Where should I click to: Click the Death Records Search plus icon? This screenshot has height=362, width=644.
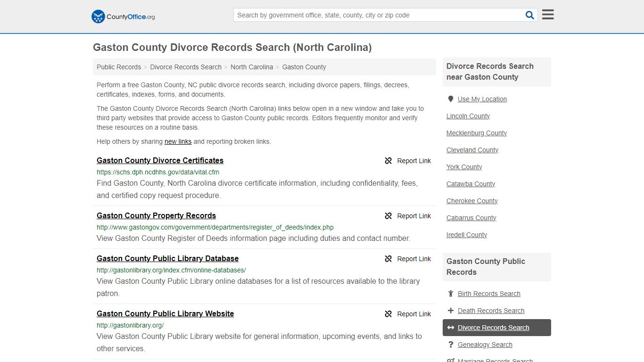click(x=451, y=311)
